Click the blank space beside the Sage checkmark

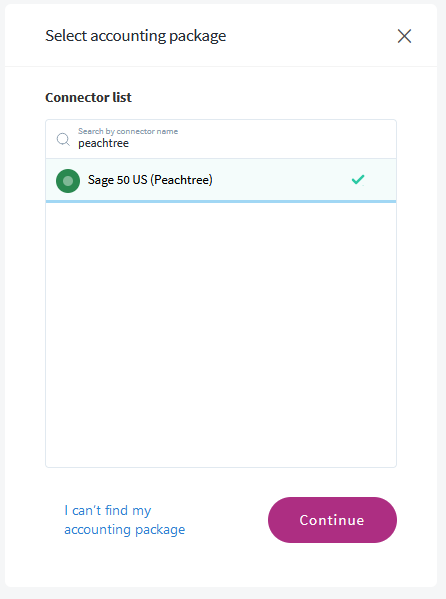380,180
